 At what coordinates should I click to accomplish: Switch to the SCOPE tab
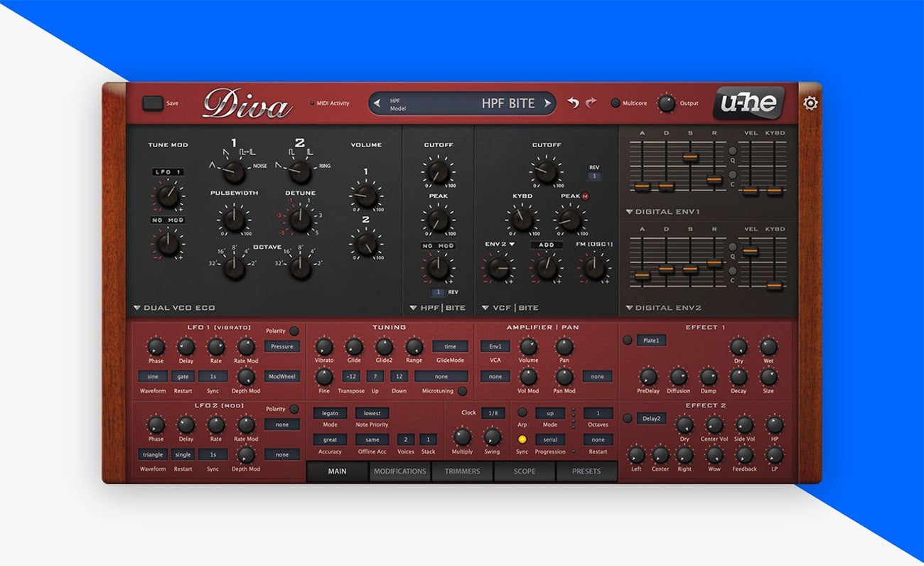525,471
